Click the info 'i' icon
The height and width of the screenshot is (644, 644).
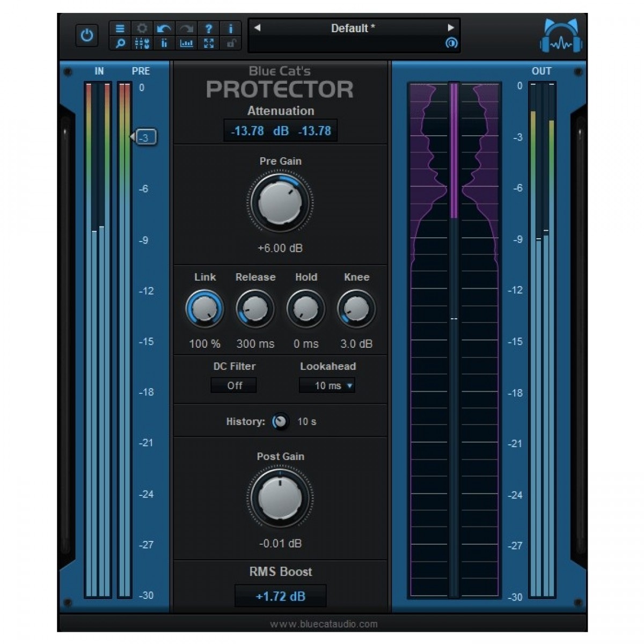tap(231, 28)
